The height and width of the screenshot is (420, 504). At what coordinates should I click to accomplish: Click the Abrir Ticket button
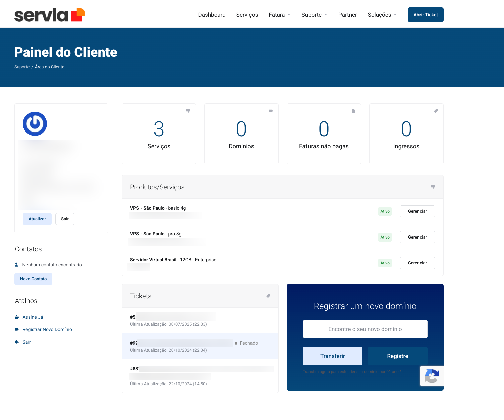(x=426, y=15)
